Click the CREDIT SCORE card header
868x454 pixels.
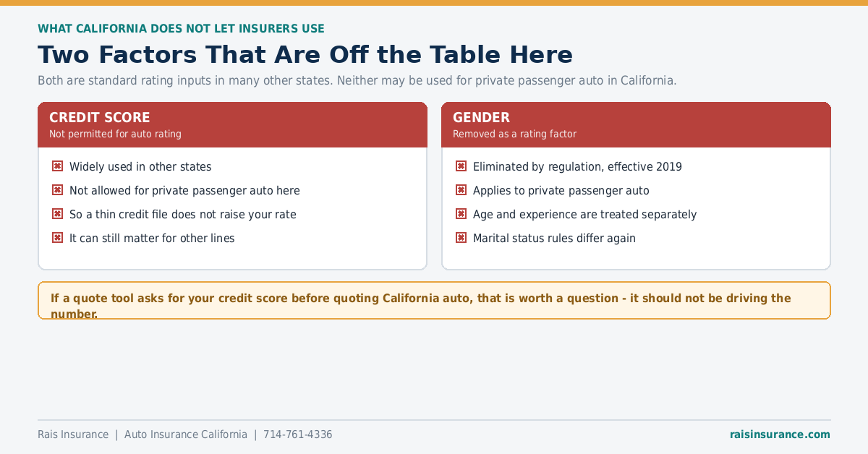pos(232,124)
